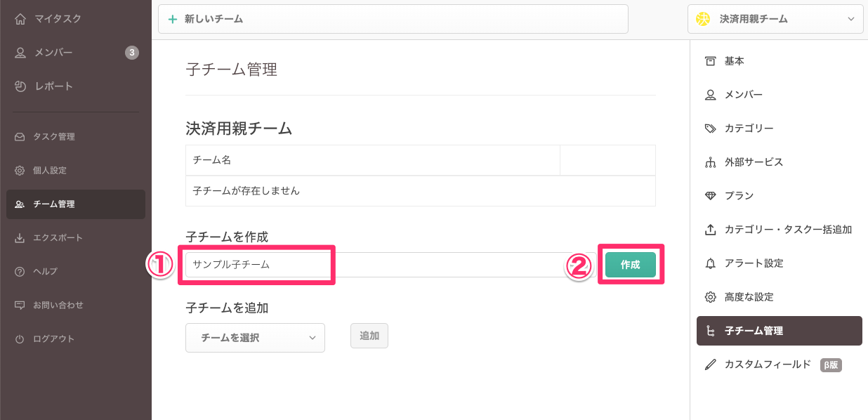
Task: Open the 決済用親チーム team switcher dropdown
Action: tap(775, 20)
